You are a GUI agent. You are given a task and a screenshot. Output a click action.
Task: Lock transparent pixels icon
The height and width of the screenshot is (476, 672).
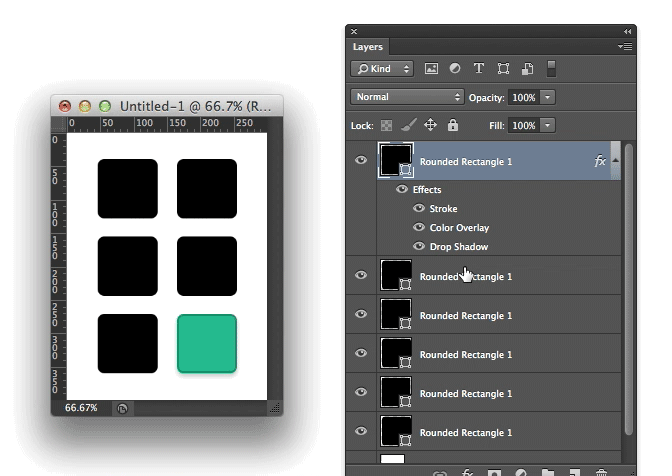click(387, 125)
